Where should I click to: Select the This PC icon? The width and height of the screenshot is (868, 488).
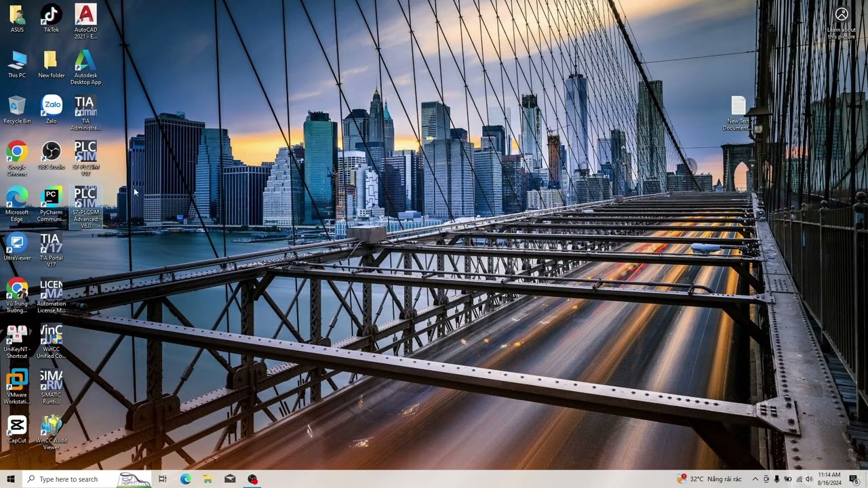[x=17, y=64]
